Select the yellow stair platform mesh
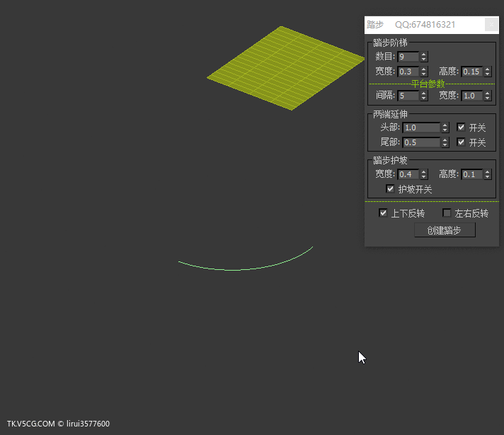This screenshot has width=504, height=435. [287, 67]
